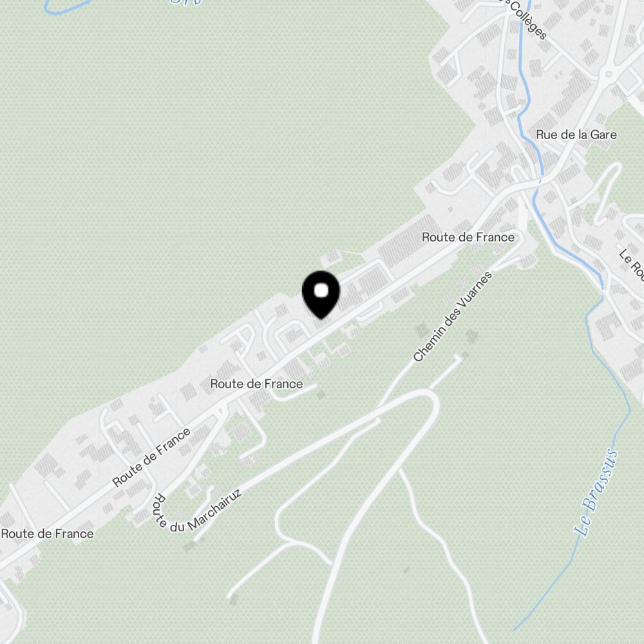Click the Route de France label at the map edge
Image resolution: width=644 pixels, height=644 pixels.
pos(47,533)
